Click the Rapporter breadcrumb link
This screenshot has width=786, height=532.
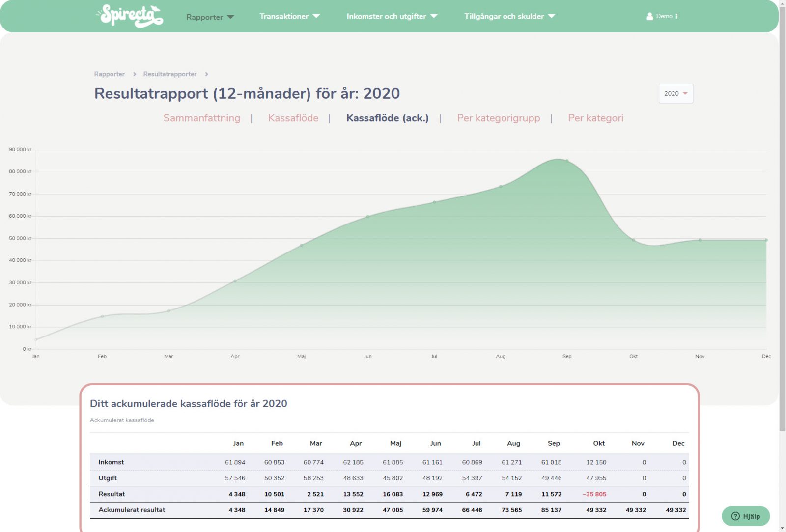point(109,74)
